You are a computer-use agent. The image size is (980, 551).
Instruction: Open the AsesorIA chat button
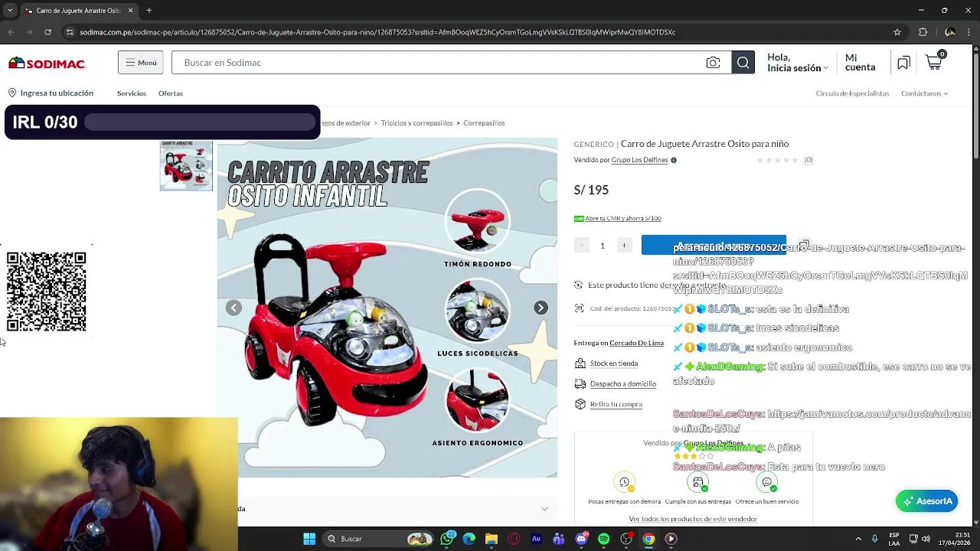(926, 501)
